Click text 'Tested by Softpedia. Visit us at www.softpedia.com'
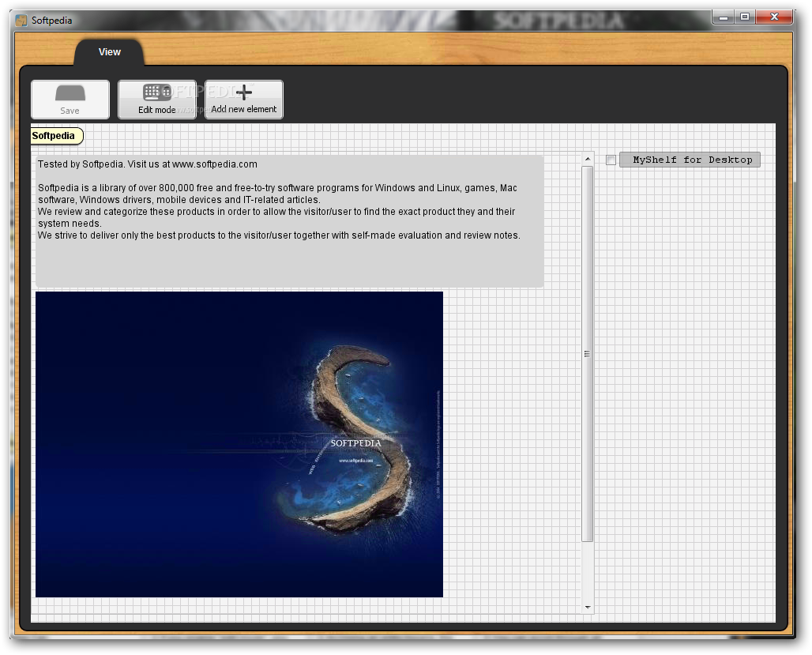 148,164
